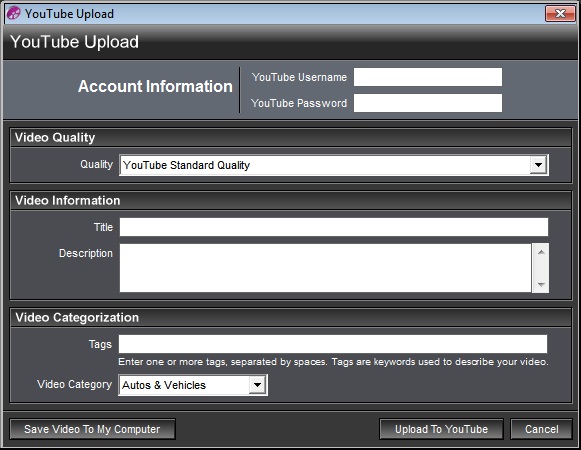Click Save Video To My Computer

click(x=92, y=429)
